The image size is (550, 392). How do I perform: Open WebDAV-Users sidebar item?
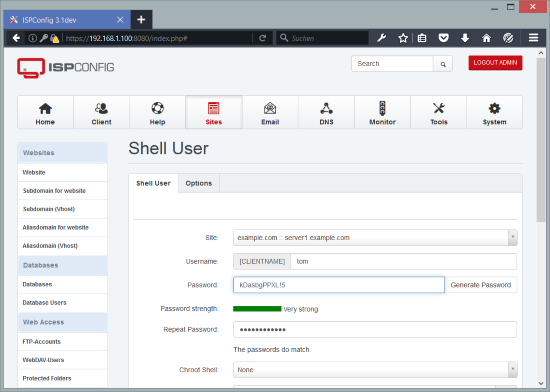pos(62,360)
